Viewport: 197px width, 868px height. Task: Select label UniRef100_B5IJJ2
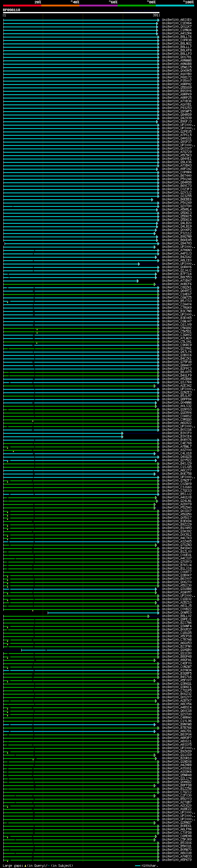click(177, 494)
